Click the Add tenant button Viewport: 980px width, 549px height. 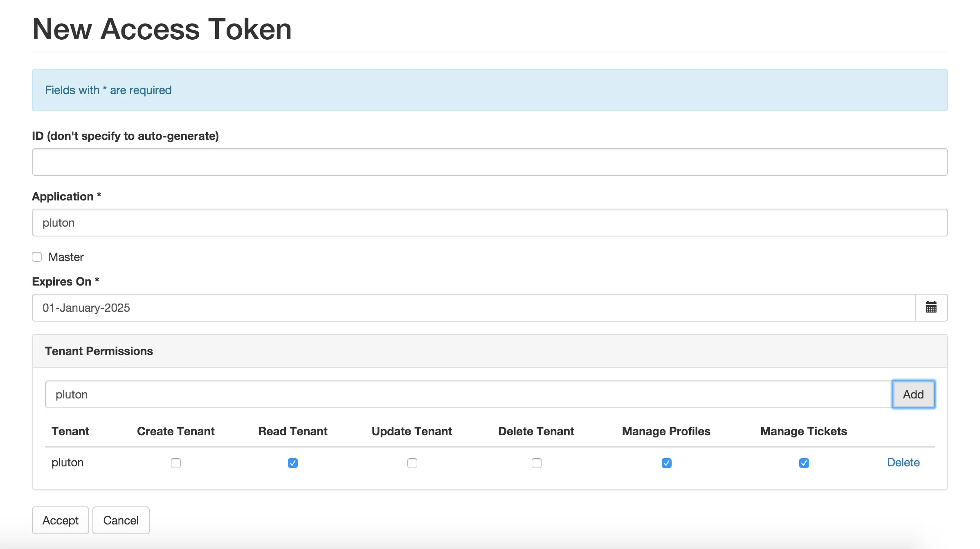(913, 394)
